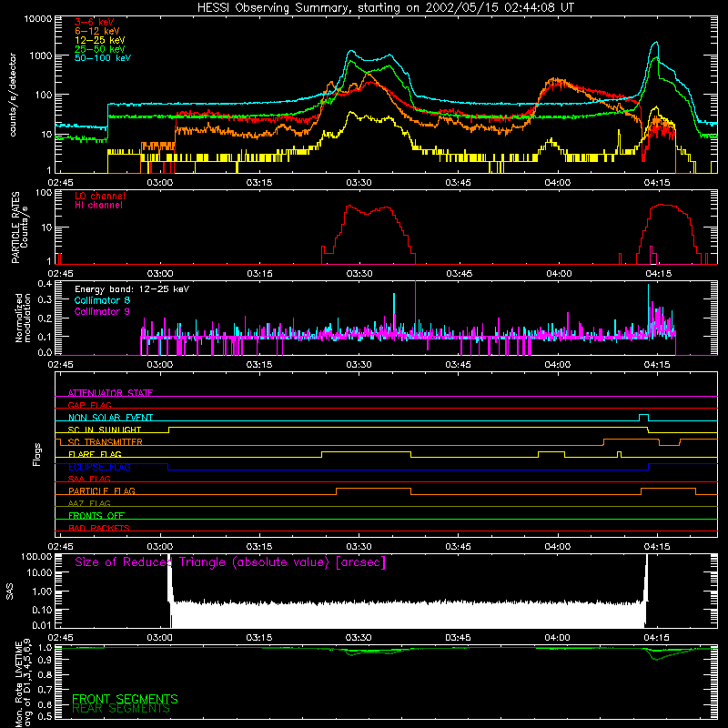Click the 100.00 tick on SAS axis
The image size is (728, 728).
[36, 557]
